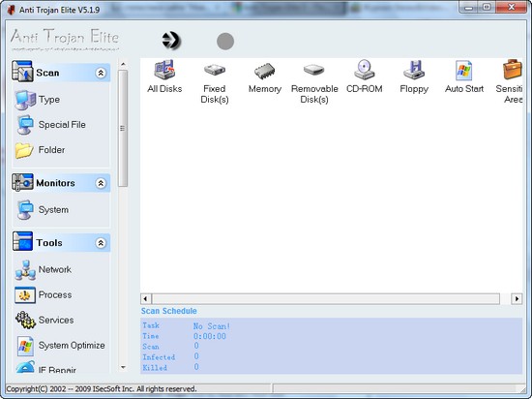Close the Anti Trojan Elite window
This screenshot has width=532, height=399.
(x=512, y=8)
